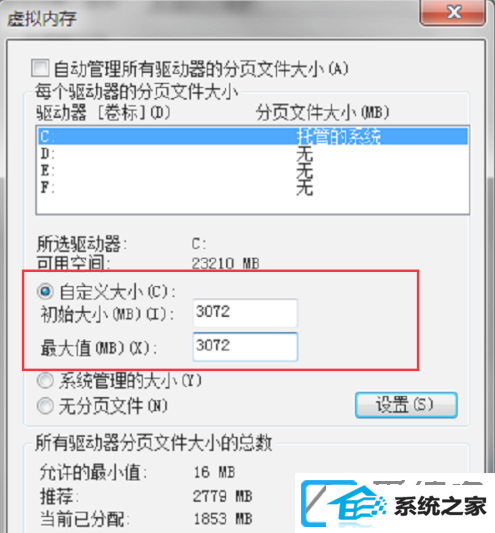
Task: Choose the 系统管理的大小 radio option
Action: 45,380
